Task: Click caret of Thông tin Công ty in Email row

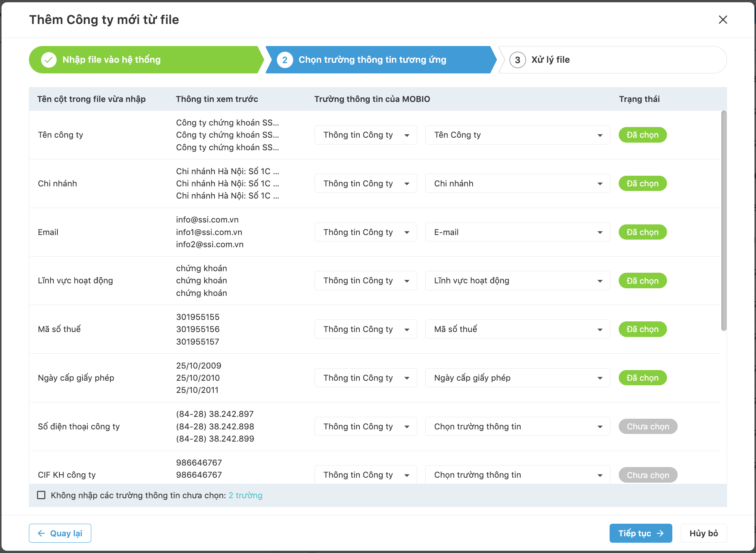Action: [407, 232]
